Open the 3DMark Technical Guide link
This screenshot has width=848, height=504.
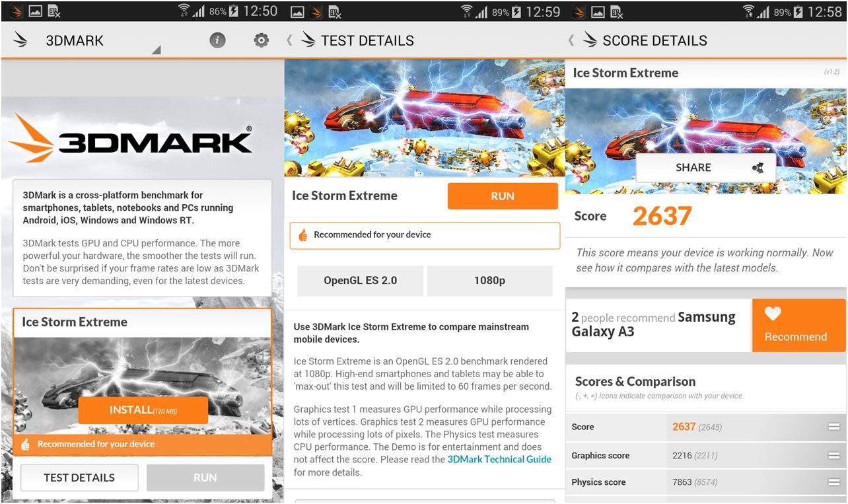click(499, 460)
